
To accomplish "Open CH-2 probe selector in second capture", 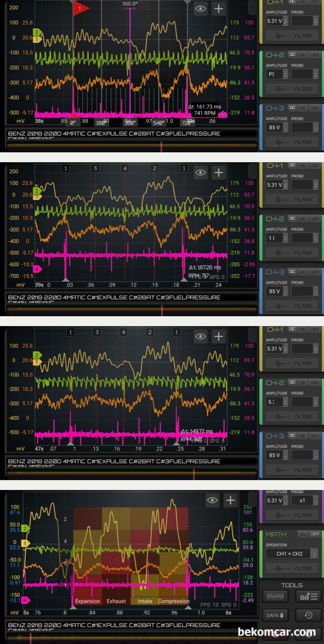I will [x=305, y=238].
